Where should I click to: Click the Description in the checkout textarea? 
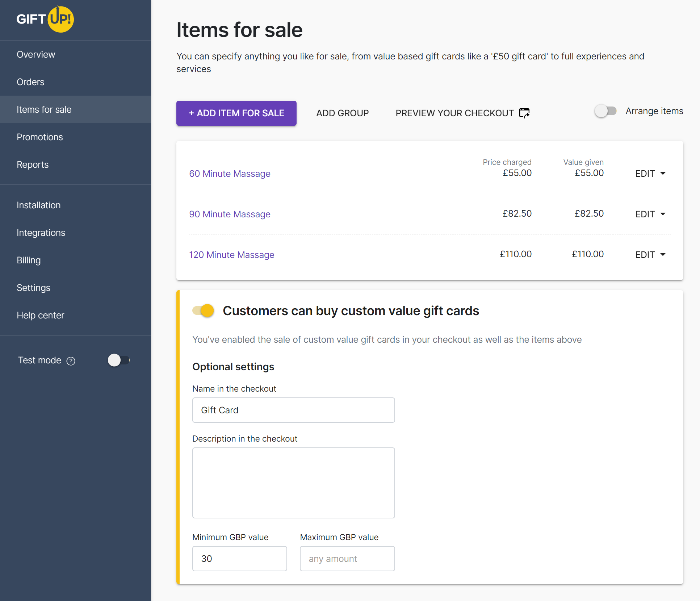pyautogui.click(x=294, y=483)
